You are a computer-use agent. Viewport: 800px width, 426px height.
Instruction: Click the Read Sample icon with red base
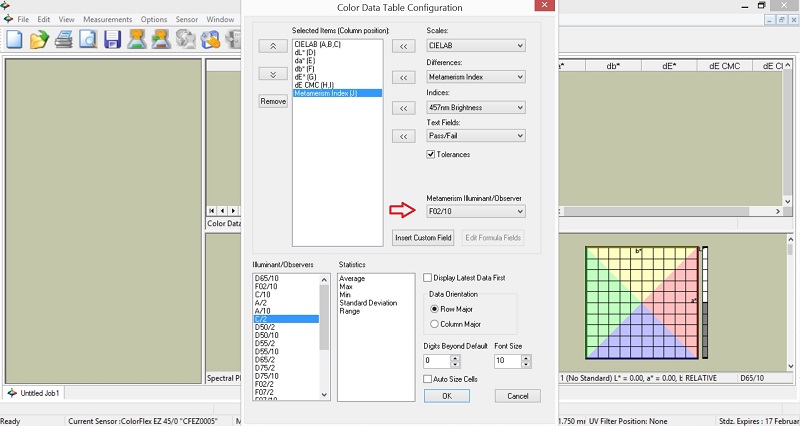(x=161, y=39)
